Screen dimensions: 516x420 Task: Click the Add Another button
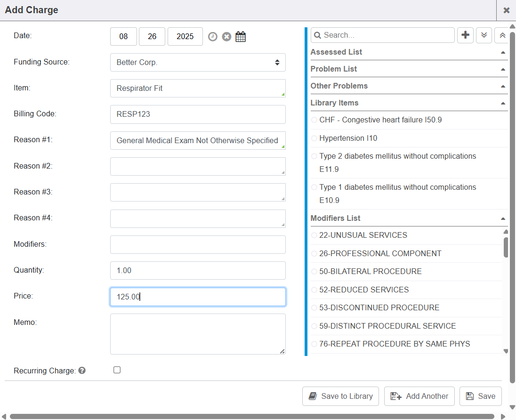tap(419, 396)
